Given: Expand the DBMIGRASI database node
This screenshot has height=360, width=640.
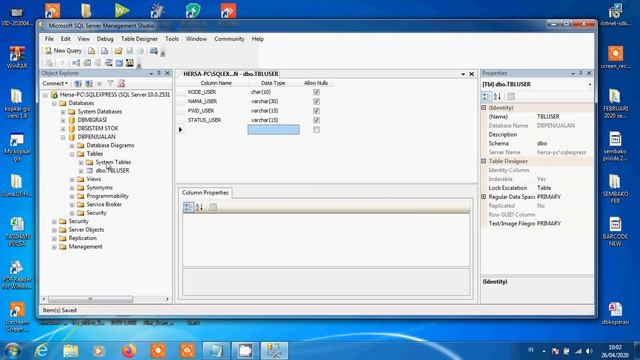Looking at the screenshot, I should 63,120.
